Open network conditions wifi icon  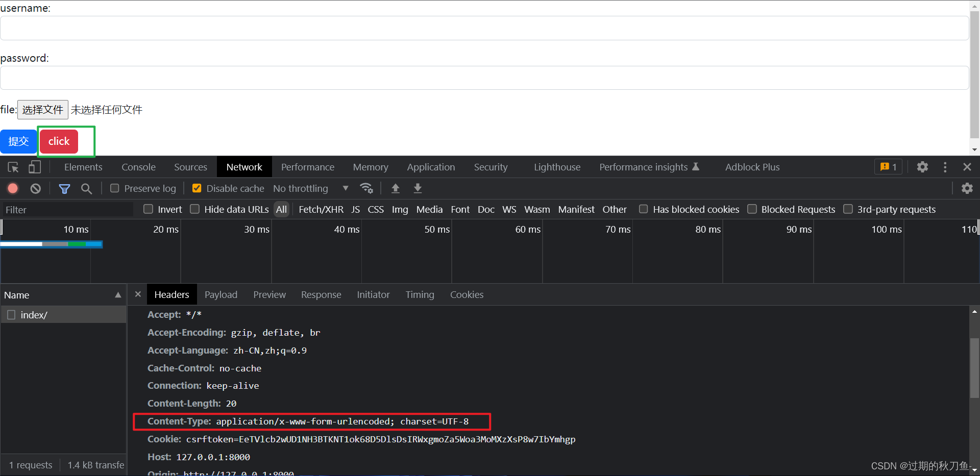point(366,188)
